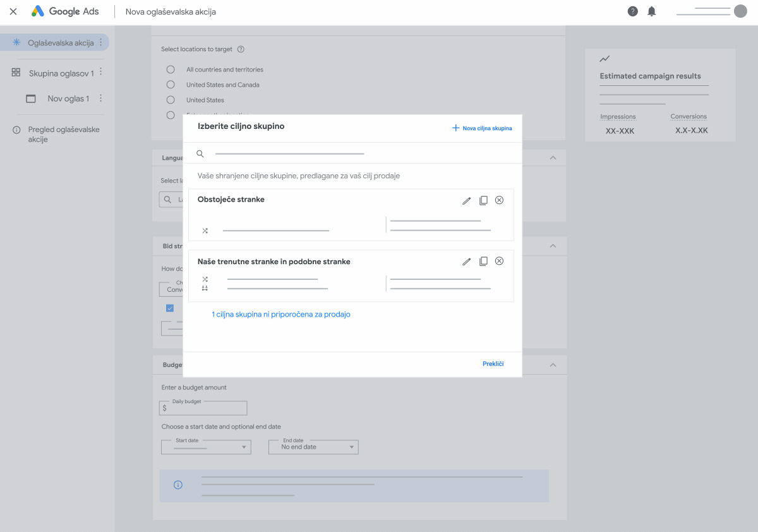
Task: Open the Start date dropdown
Action: (206, 447)
